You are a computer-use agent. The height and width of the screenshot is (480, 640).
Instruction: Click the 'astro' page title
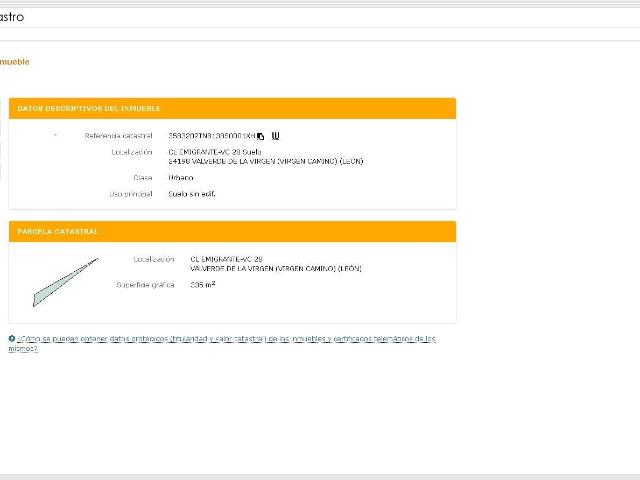pyautogui.click(x=12, y=17)
